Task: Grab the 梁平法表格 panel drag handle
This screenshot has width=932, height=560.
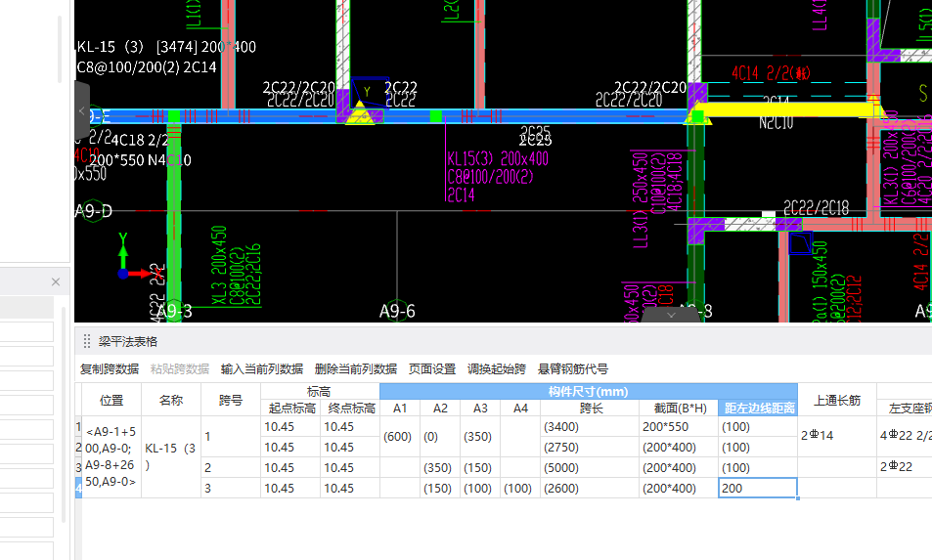Action: point(87,341)
